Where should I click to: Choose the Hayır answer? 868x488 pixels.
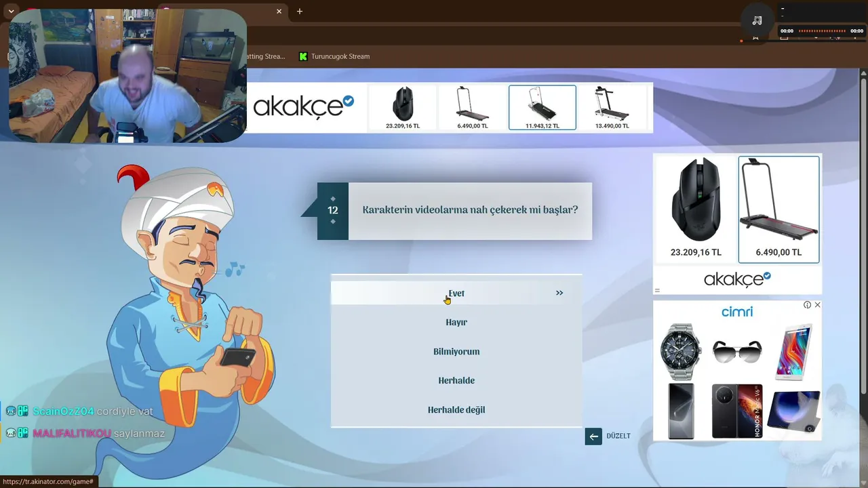[456, 322]
